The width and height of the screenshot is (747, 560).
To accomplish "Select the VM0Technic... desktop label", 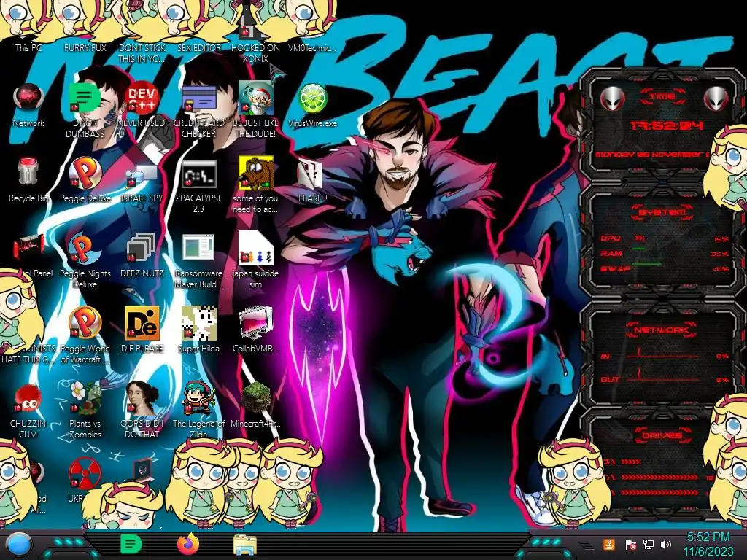I will 312,47.
